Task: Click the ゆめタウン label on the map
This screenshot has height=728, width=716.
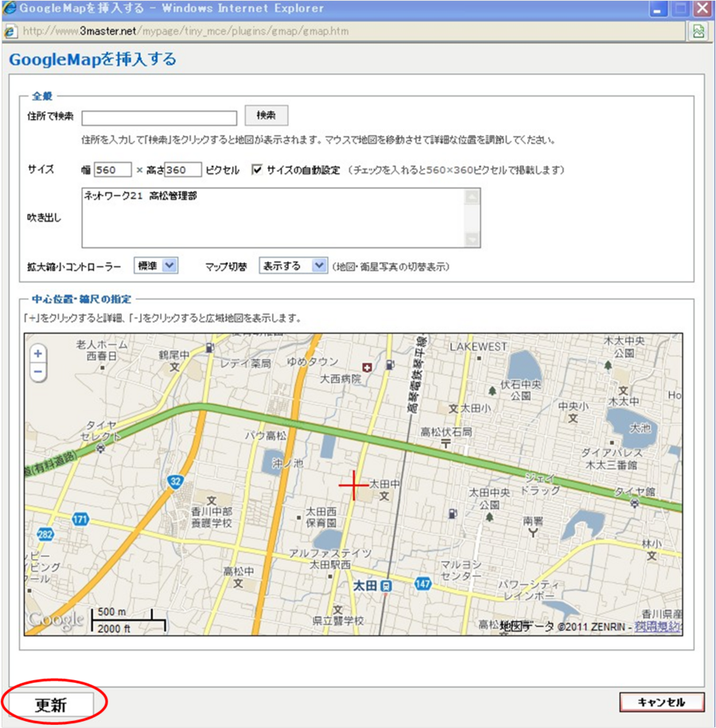Action: pyautogui.click(x=313, y=362)
